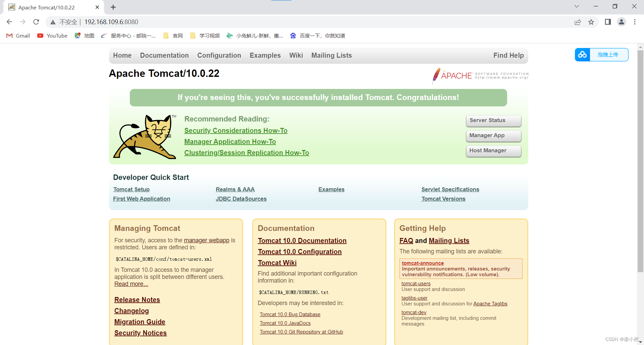Click the share page icon in address bar

click(x=578, y=22)
